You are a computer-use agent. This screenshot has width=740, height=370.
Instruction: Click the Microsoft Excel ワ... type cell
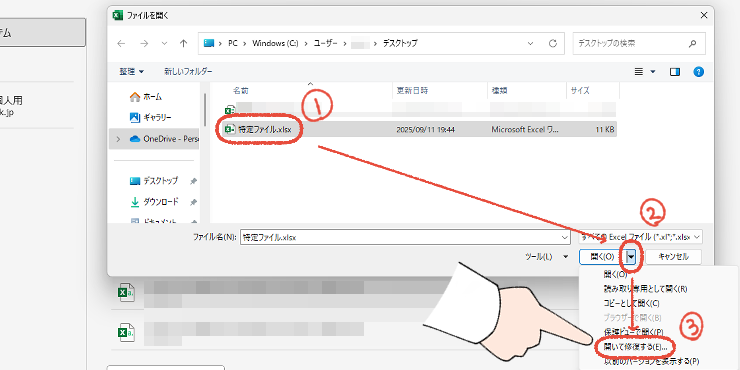(x=524, y=129)
